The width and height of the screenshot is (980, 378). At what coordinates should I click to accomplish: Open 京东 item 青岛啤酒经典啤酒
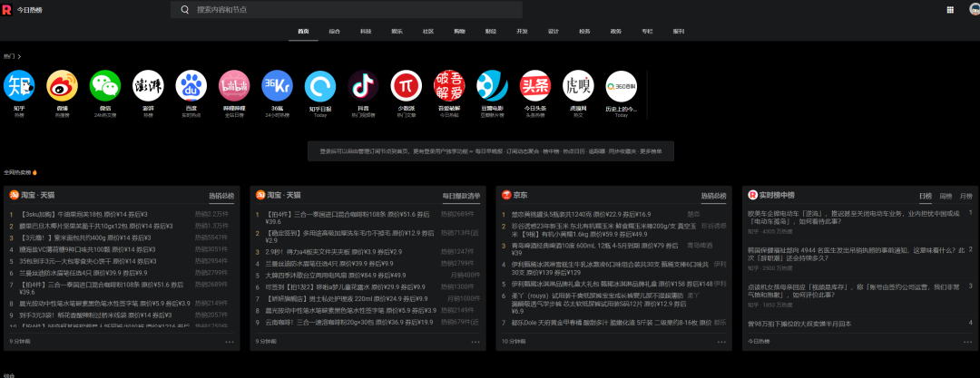(595, 249)
